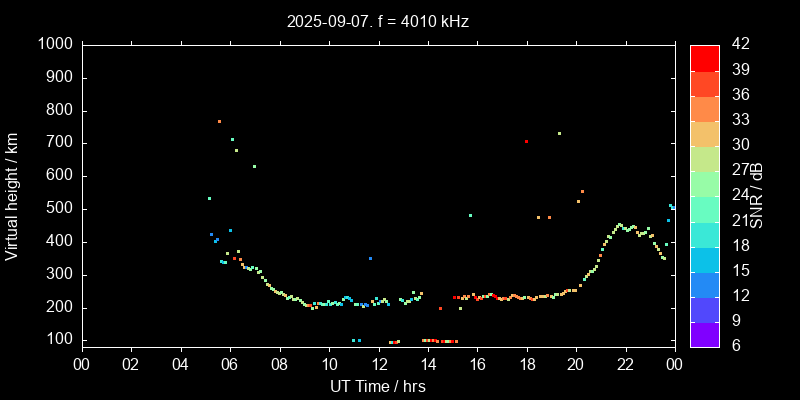Click the lone blue data point near 350 km
The height and width of the screenshot is (400, 800).
pyautogui.click(x=370, y=259)
